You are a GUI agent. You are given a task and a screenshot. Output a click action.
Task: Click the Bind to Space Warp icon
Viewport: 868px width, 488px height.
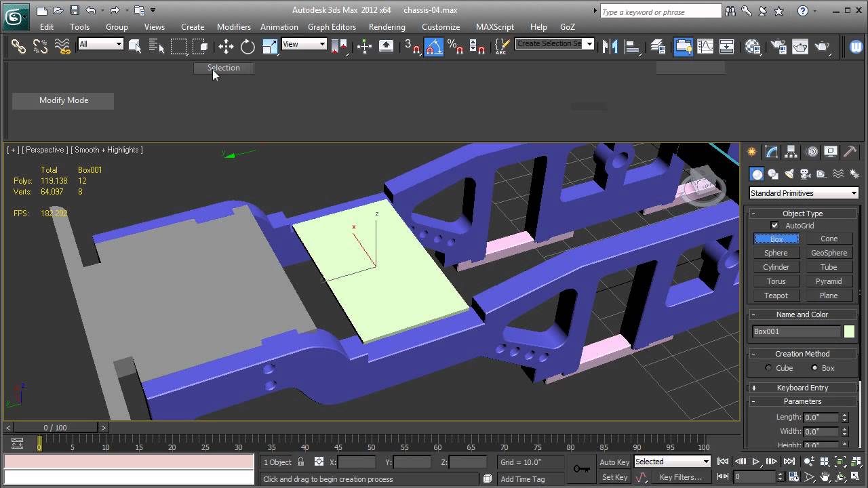(62, 46)
